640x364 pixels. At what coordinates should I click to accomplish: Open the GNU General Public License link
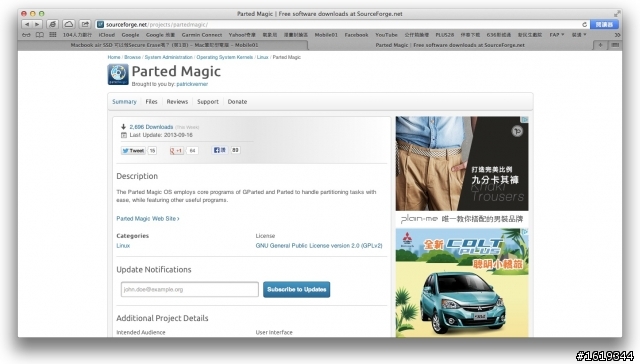319,246
